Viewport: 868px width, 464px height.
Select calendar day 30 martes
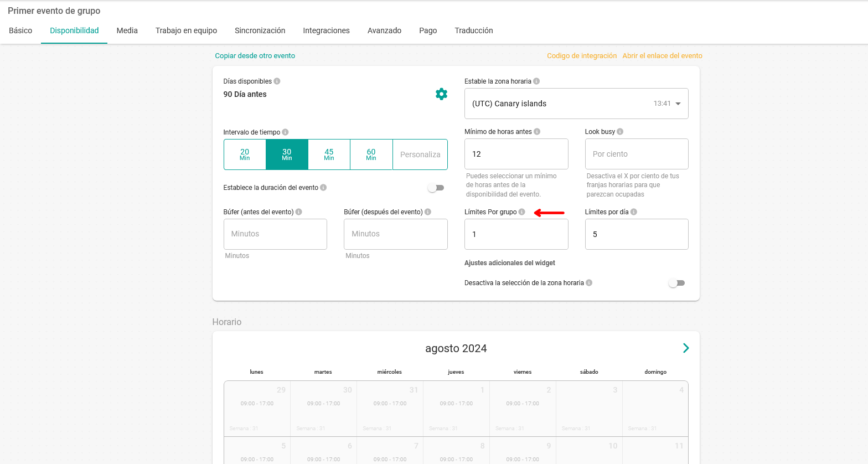click(323, 409)
